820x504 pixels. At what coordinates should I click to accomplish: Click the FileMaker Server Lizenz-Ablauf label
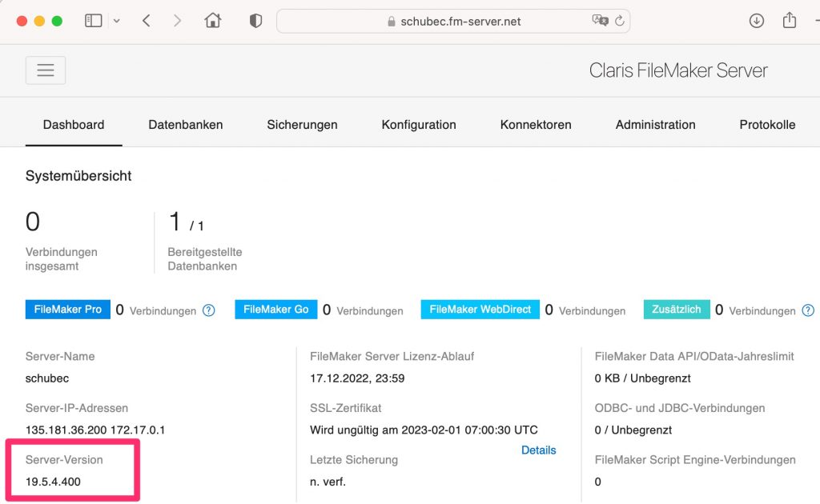[x=392, y=356]
